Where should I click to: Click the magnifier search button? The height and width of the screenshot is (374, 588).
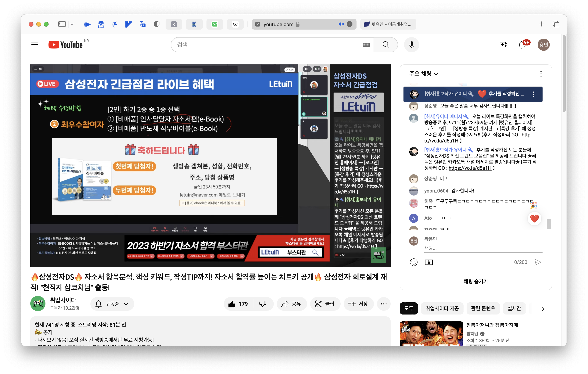tap(385, 45)
